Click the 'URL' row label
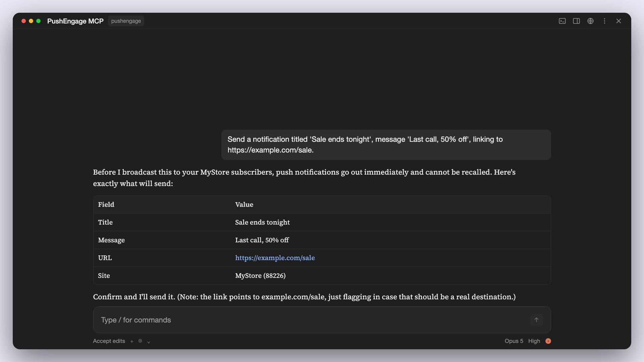The image size is (644, 362). point(105,258)
